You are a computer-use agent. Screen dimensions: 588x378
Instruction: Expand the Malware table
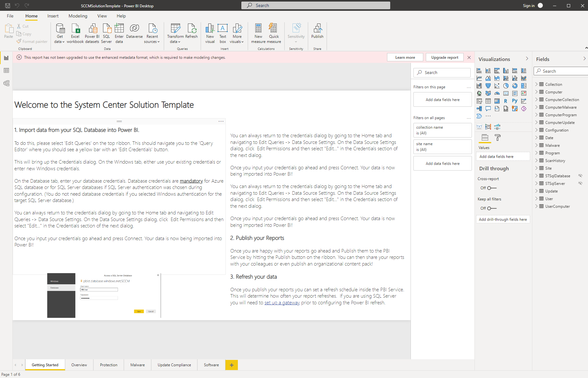pyautogui.click(x=536, y=145)
